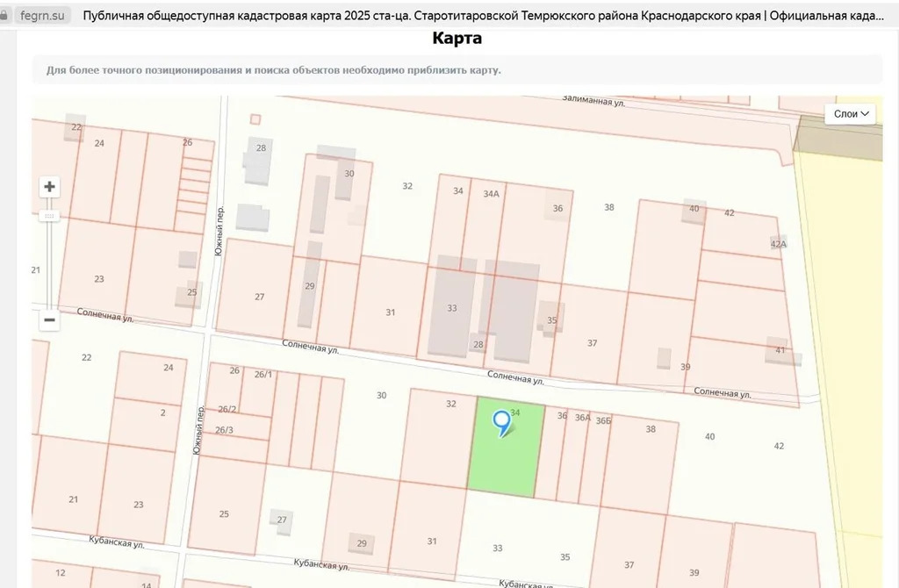The image size is (899, 588).
Task: Select parcel 42А in the upper right
Action: tap(778, 244)
